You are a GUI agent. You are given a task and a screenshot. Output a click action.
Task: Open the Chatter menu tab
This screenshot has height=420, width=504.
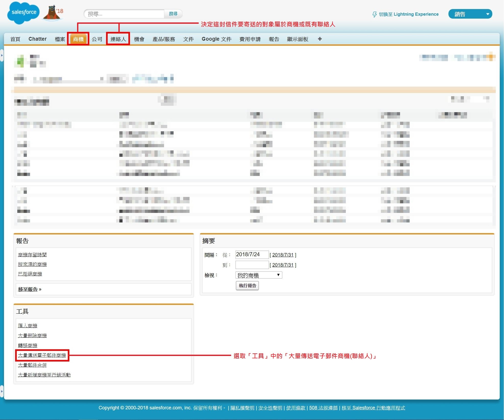tap(37, 39)
